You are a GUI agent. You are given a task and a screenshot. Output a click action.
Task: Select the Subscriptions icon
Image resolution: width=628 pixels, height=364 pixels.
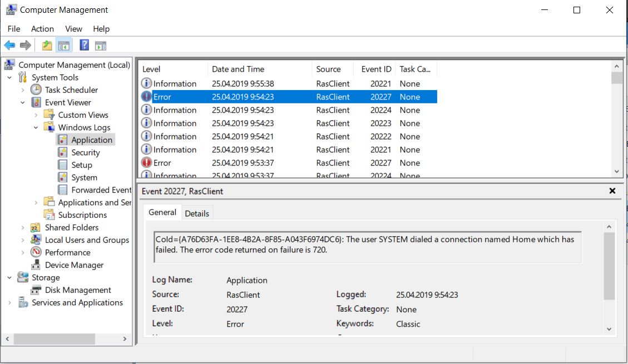[x=50, y=215]
